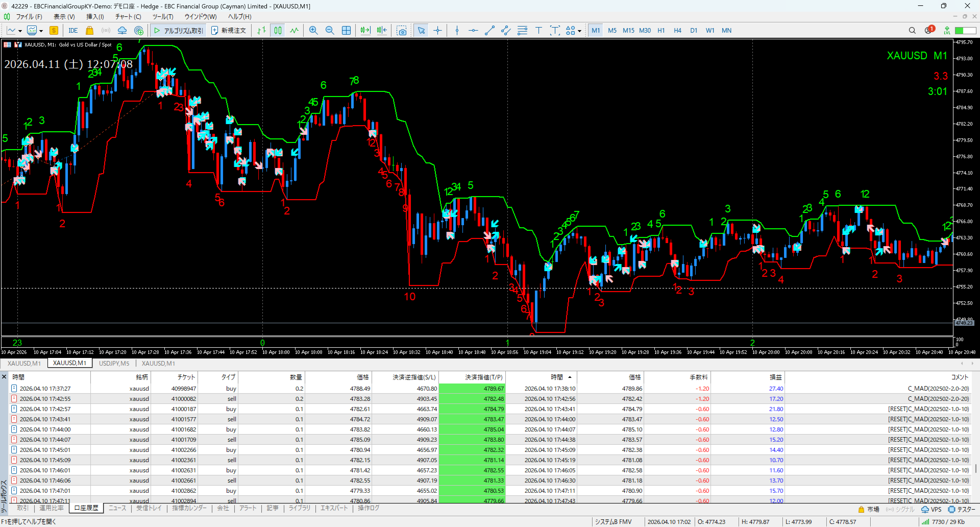Open the IDE MetaEditor
This screenshot has width=980, height=527.
click(73, 30)
